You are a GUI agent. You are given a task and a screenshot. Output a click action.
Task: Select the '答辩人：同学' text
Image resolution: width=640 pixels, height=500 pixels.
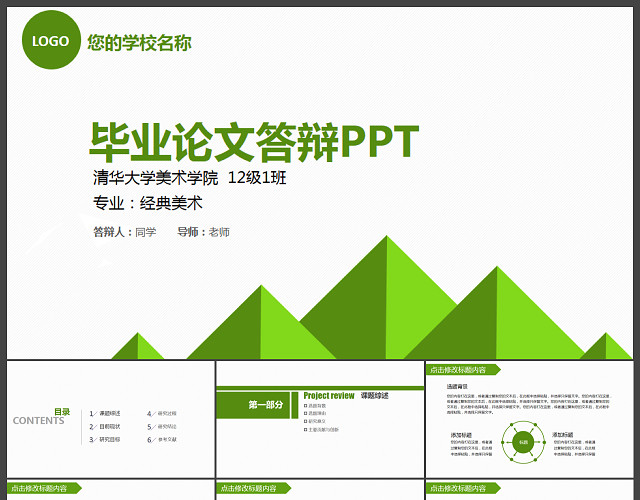(124, 232)
